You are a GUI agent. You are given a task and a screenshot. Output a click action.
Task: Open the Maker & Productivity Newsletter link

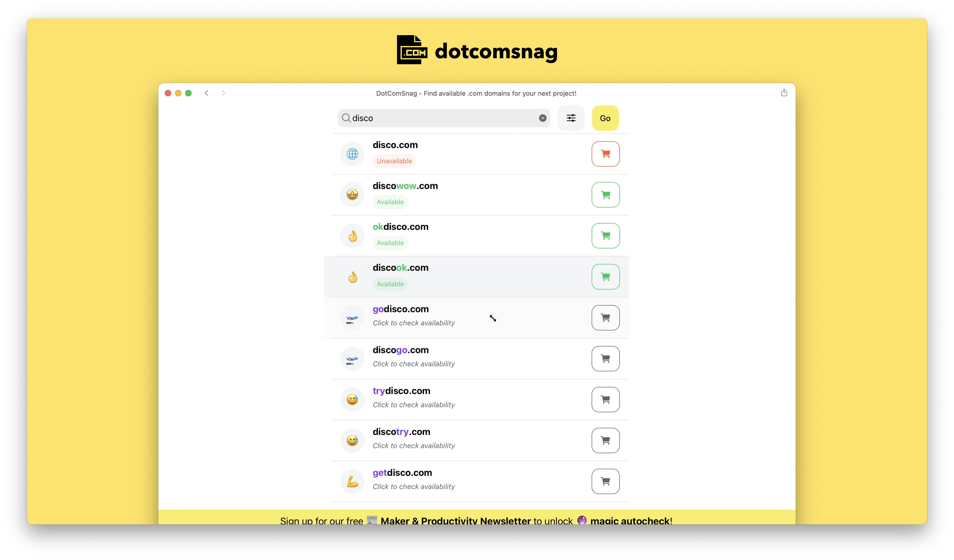coord(455,521)
